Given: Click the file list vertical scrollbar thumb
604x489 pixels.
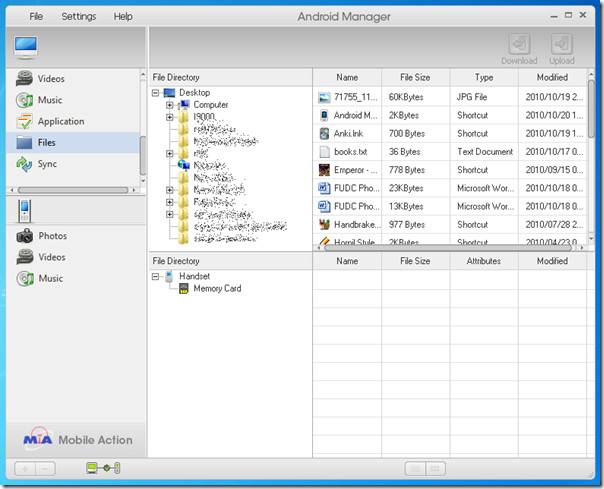Looking at the screenshot, I should coord(591,109).
